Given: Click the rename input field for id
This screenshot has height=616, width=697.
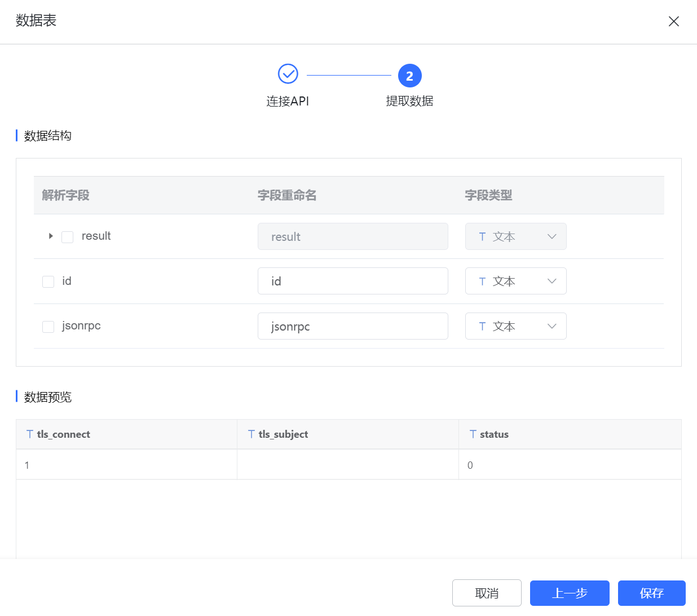Looking at the screenshot, I should 352,281.
